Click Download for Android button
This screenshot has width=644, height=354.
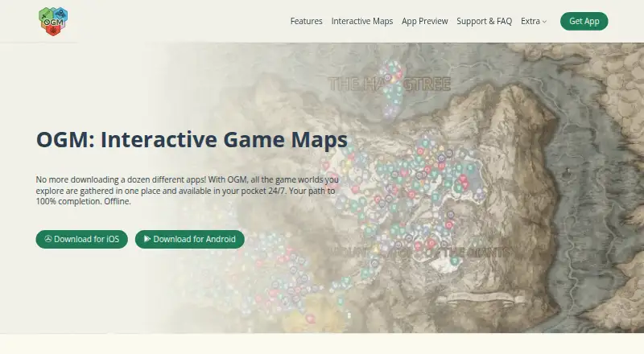[190, 239]
